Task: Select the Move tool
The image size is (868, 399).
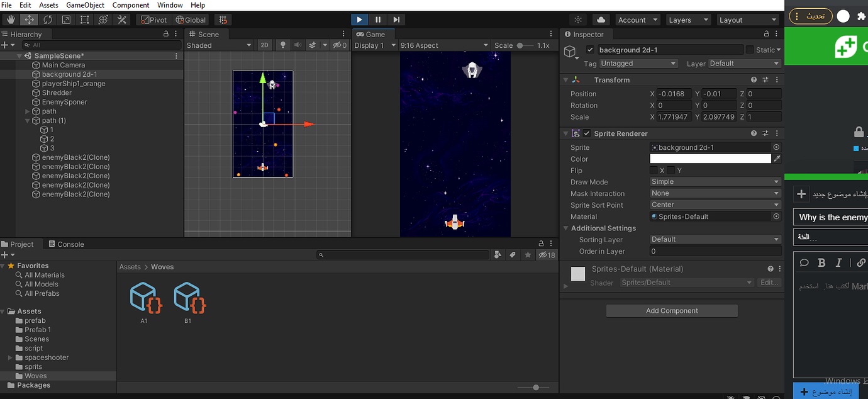Action: click(30, 20)
